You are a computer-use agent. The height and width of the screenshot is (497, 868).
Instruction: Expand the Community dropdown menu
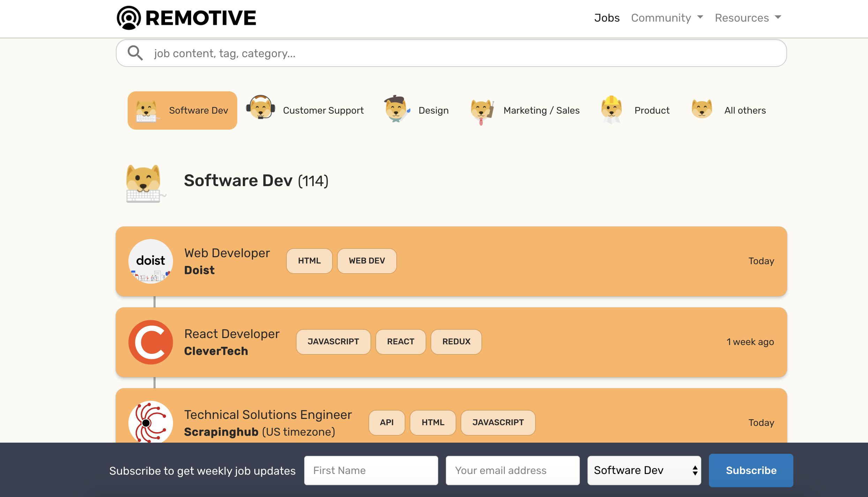tap(667, 18)
